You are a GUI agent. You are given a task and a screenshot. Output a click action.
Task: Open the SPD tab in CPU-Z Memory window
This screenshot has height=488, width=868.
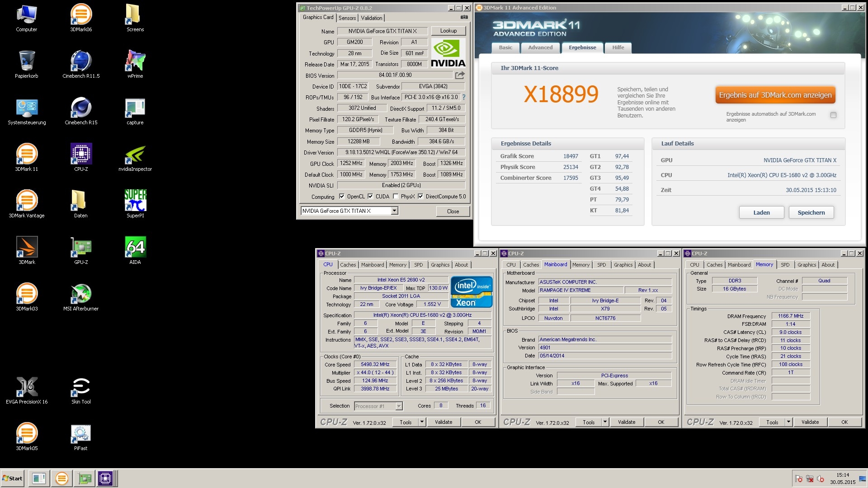coord(785,265)
